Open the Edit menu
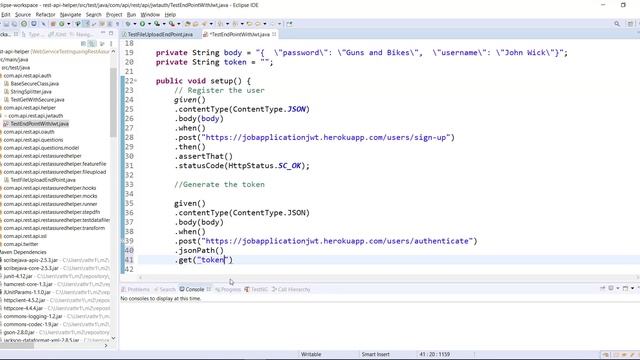Image resolution: width=640 pixels, height=360 pixels. 6,15
